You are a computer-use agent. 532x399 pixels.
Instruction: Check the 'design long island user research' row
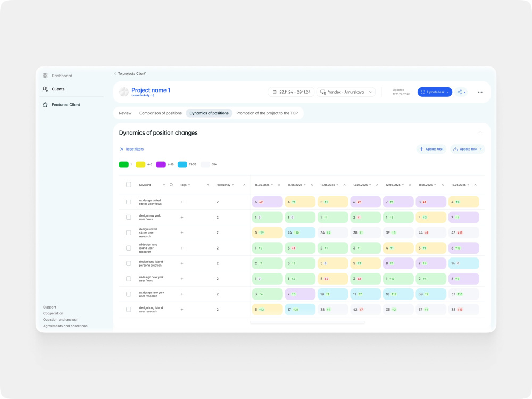pos(129,310)
